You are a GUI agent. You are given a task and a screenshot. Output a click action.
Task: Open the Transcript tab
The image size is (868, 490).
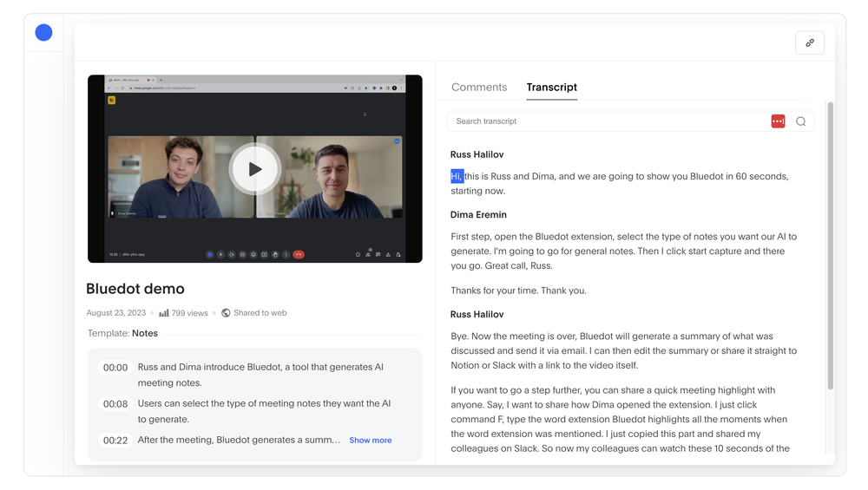551,88
